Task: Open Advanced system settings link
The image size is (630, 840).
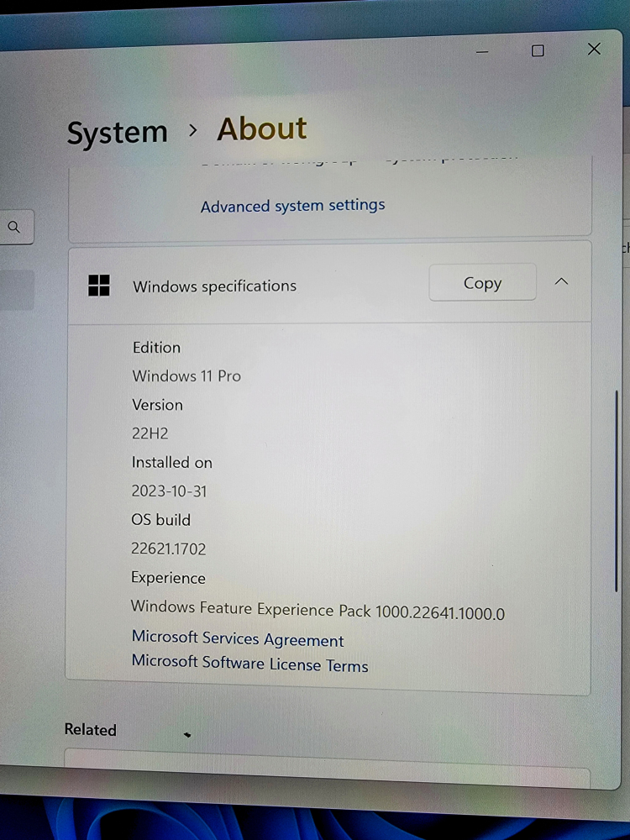Action: point(292,205)
